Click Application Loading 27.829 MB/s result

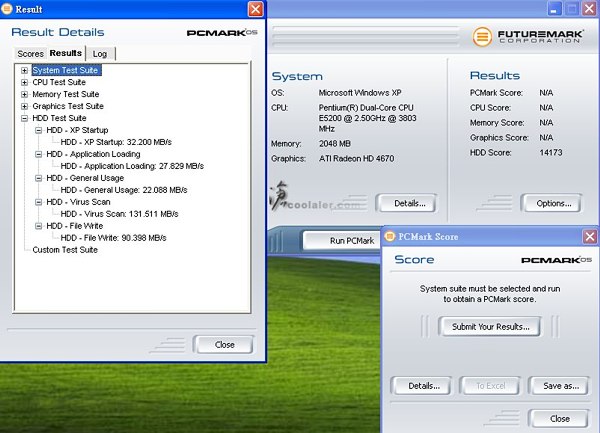click(x=132, y=166)
